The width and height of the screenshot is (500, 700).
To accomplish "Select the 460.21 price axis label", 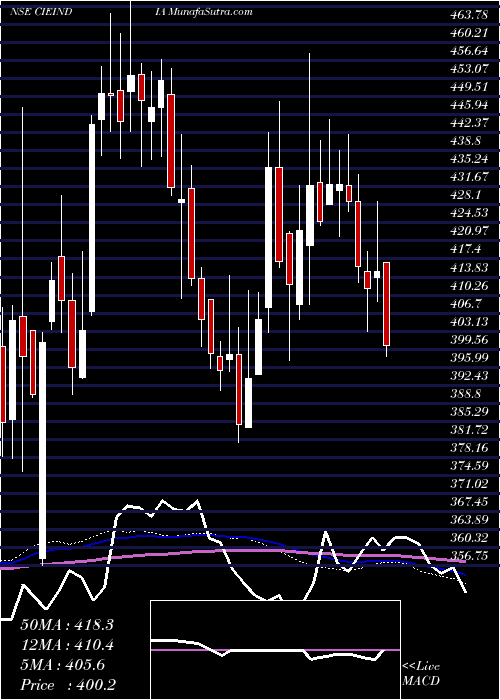I will pos(468,33).
